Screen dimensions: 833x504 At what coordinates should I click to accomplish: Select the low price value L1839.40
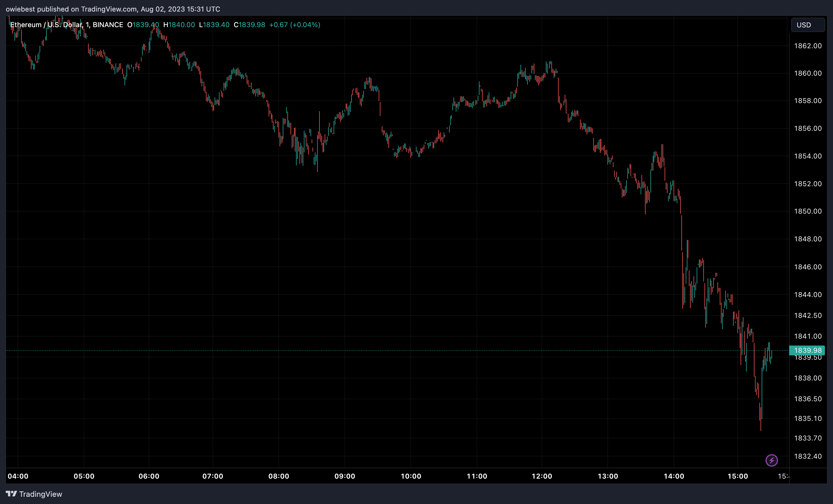tap(215, 25)
